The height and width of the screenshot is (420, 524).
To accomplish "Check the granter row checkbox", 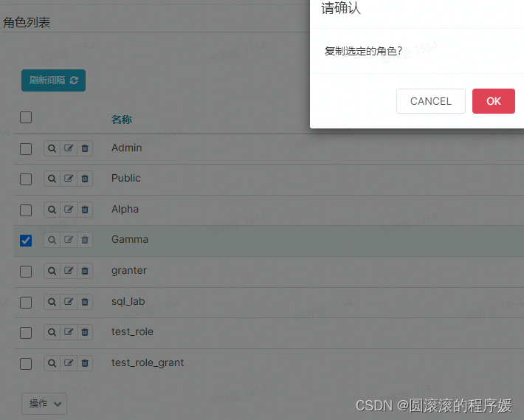I will [x=26, y=272].
